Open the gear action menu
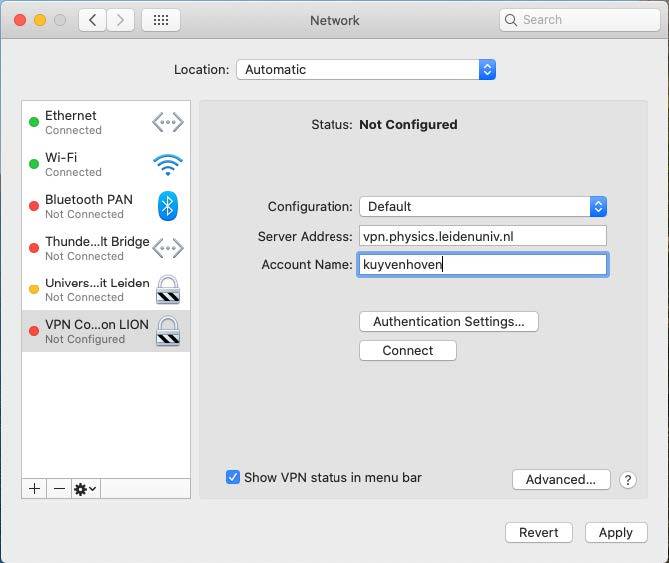Screen dimensions: 669x563 [86, 489]
